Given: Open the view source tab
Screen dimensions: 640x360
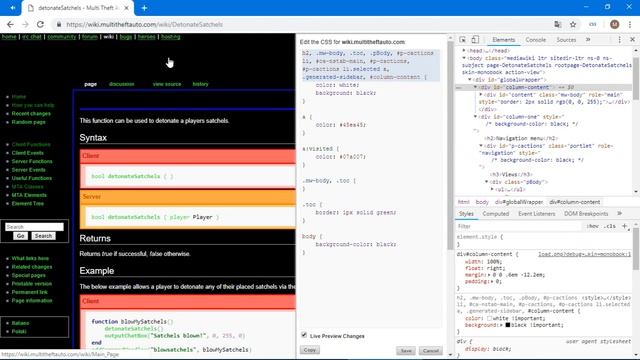Looking at the screenshot, I should point(167,84).
